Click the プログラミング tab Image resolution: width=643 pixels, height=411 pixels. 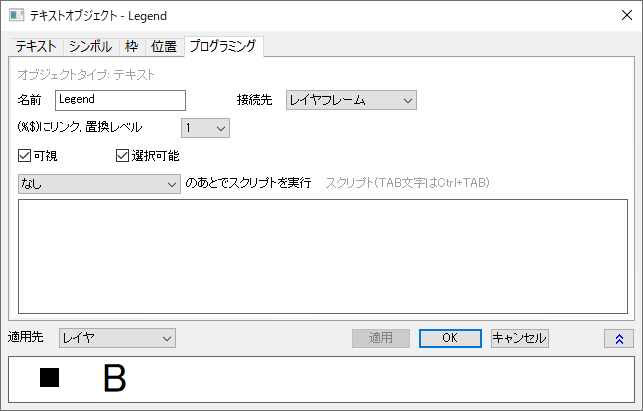pos(223,46)
